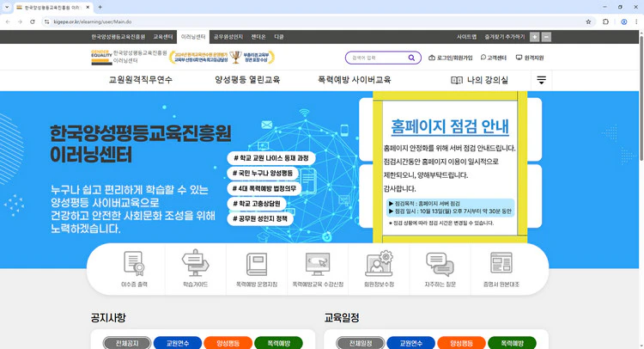The width and height of the screenshot is (644, 349).
Task: Open the hamburger full menu icon
Action: tap(541, 80)
